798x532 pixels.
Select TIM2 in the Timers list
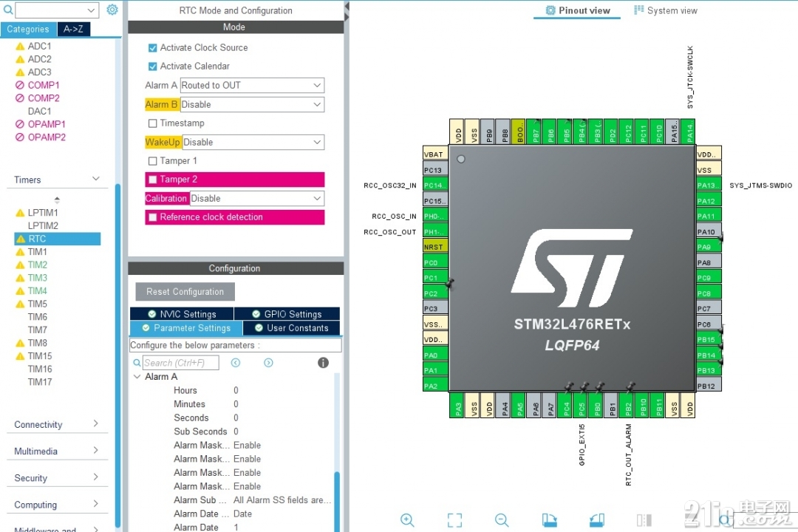[37, 265]
